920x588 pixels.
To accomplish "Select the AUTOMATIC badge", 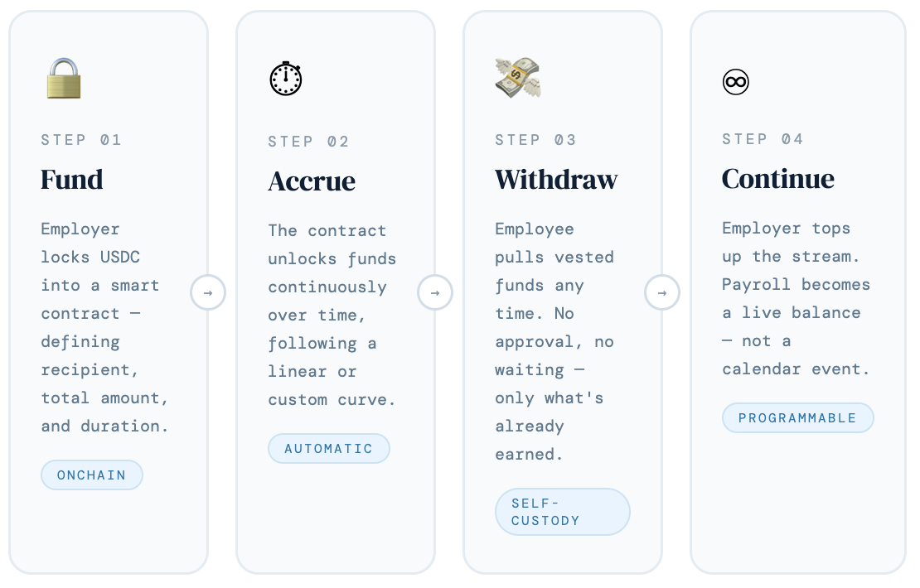I will point(328,448).
